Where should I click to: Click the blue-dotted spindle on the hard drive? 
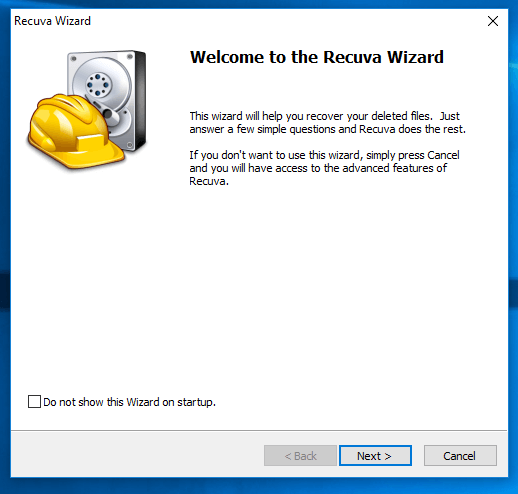pyautogui.click(x=98, y=84)
